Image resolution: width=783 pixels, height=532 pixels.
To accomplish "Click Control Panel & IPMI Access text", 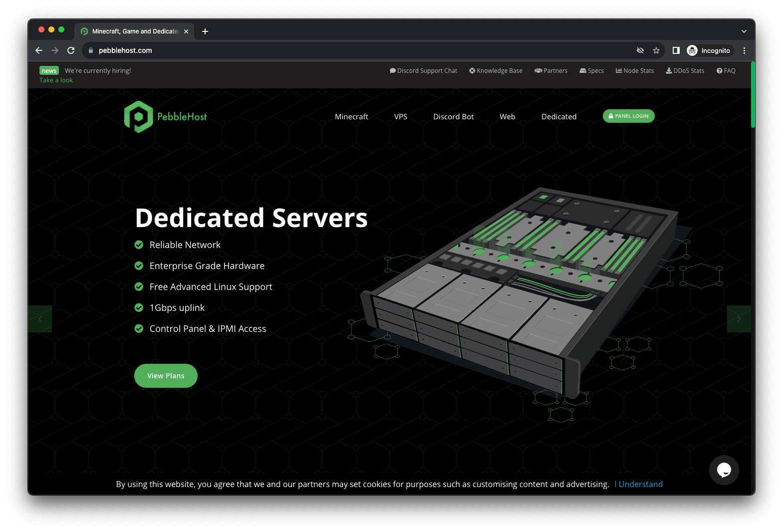I will 208,329.
